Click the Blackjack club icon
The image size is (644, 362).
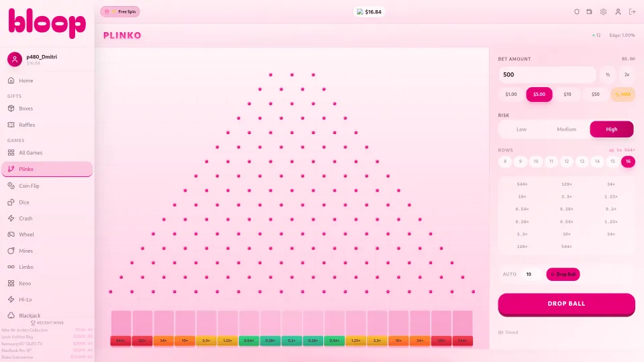(11, 315)
